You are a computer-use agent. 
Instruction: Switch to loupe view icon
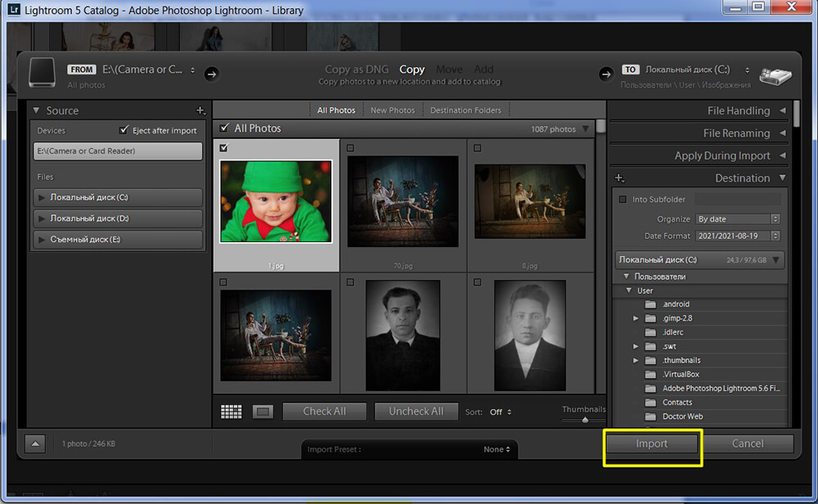(263, 412)
